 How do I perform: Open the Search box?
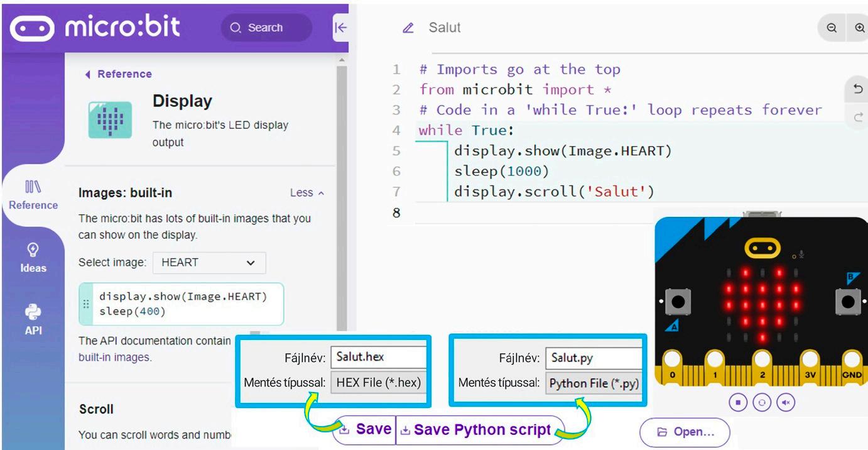tap(266, 28)
